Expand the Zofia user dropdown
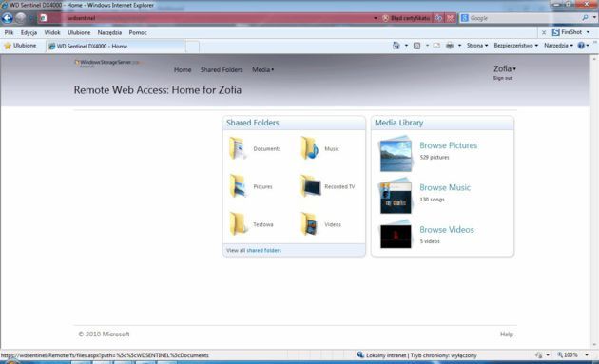 tap(505, 68)
